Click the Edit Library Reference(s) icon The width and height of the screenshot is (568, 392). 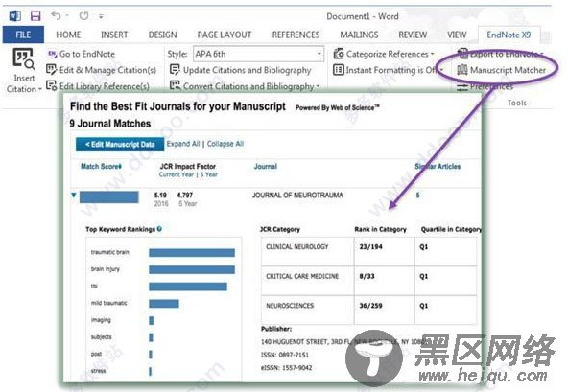(52, 86)
